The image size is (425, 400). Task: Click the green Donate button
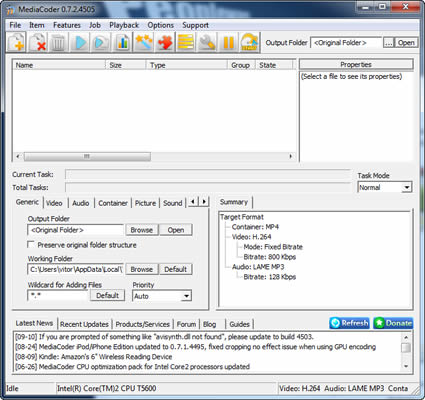[x=393, y=323]
